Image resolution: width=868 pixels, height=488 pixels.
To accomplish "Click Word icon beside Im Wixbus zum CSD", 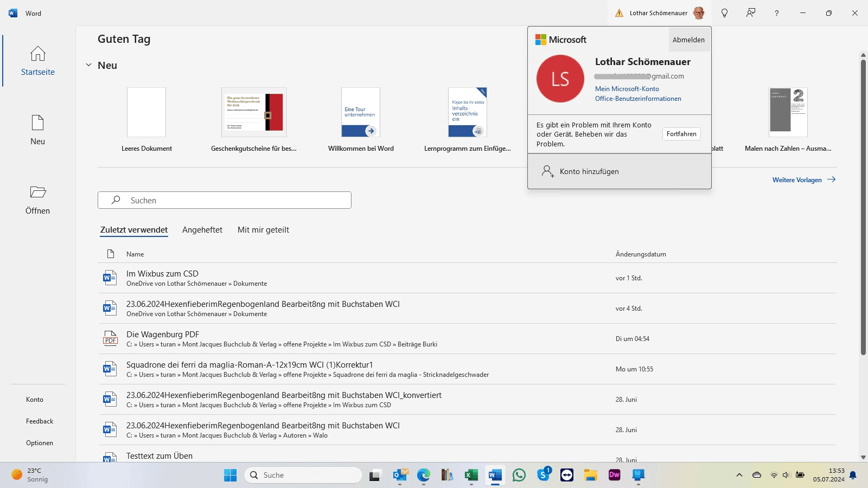I will [110, 278].
